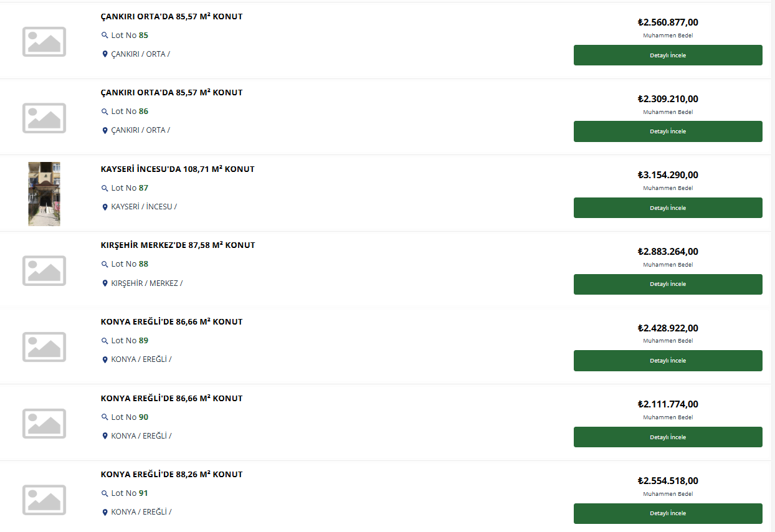Viewport: 775px width, 532px height.
Task: Click the location pin icon for Lot 86
Action: 105,131
